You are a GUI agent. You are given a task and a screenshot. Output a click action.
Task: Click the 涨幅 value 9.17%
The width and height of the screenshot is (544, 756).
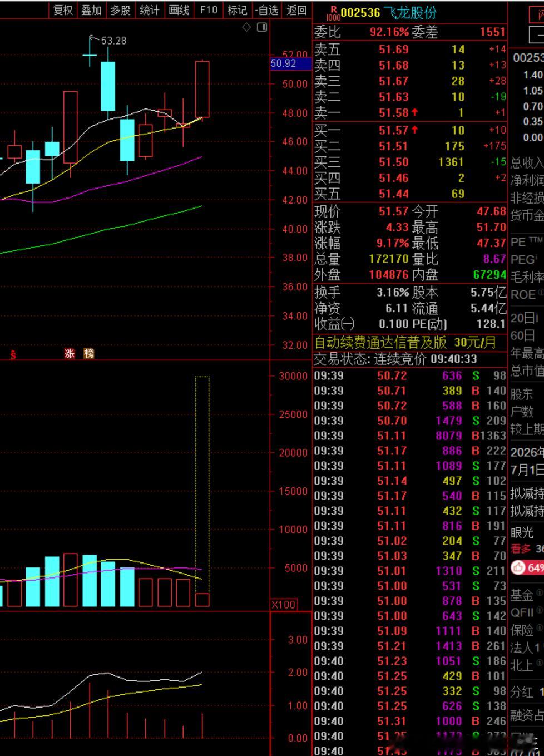point(393,243)
